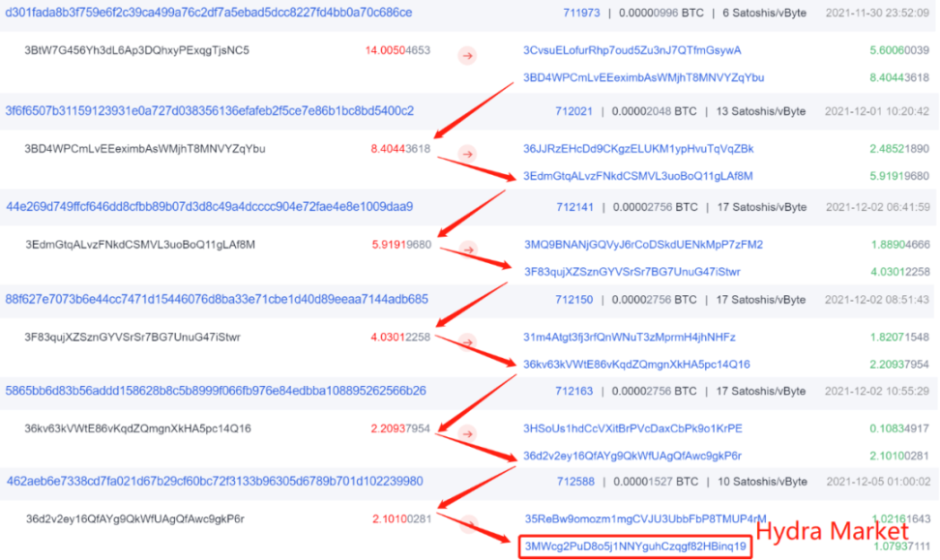This screenshot has width=940, height=560.
Task: Click the arrow icon beside input amount 2.10100281
Action: (468, 525)
